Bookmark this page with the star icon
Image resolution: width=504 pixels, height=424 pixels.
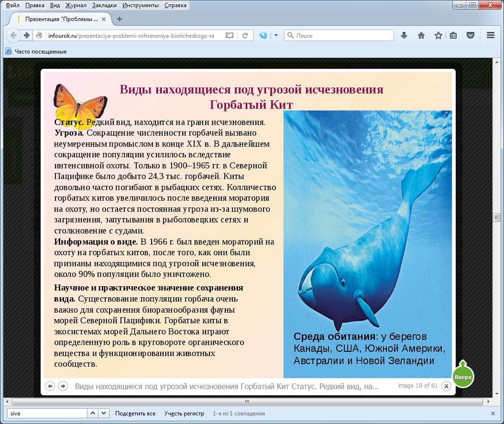pos(438,35)
